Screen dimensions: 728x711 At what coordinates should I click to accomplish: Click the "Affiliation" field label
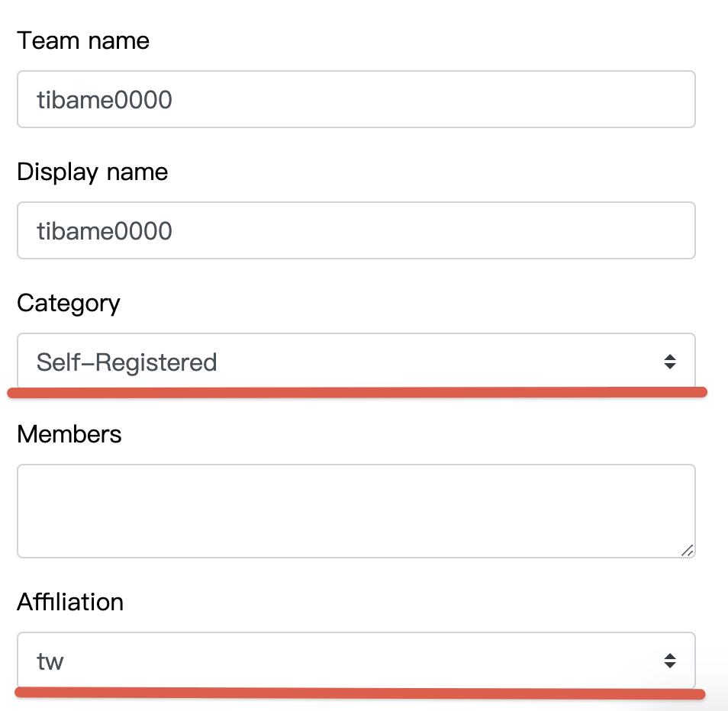click(x=70, y=602)
